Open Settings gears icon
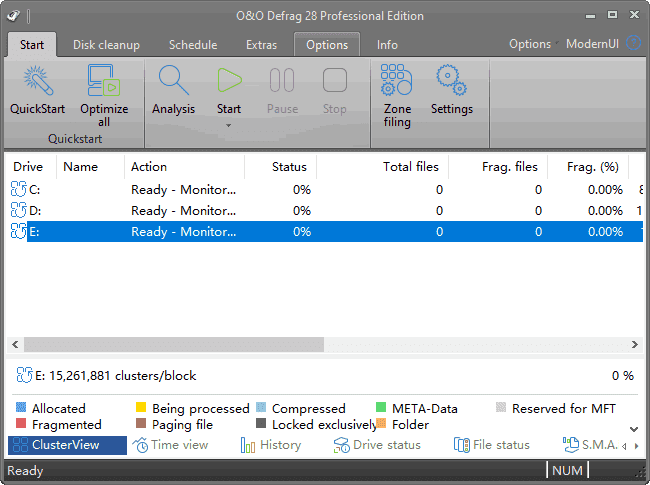 [x=451, y=81]
